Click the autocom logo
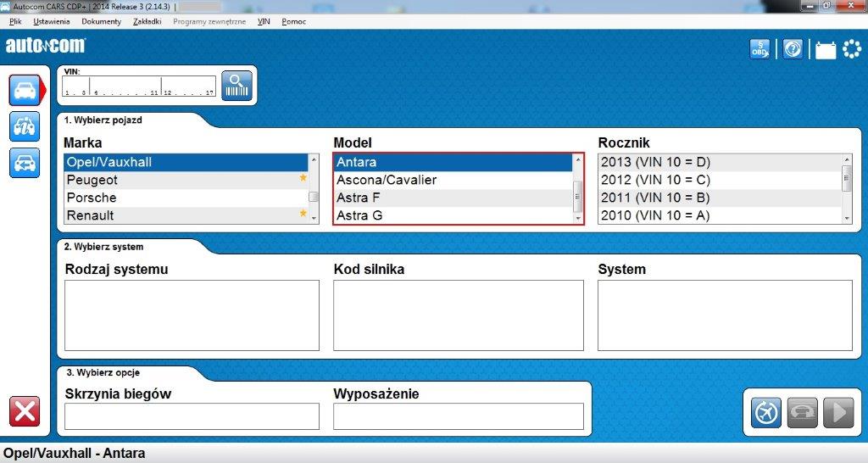This screenshot has height=463, width=868. [x=46, y=46]
